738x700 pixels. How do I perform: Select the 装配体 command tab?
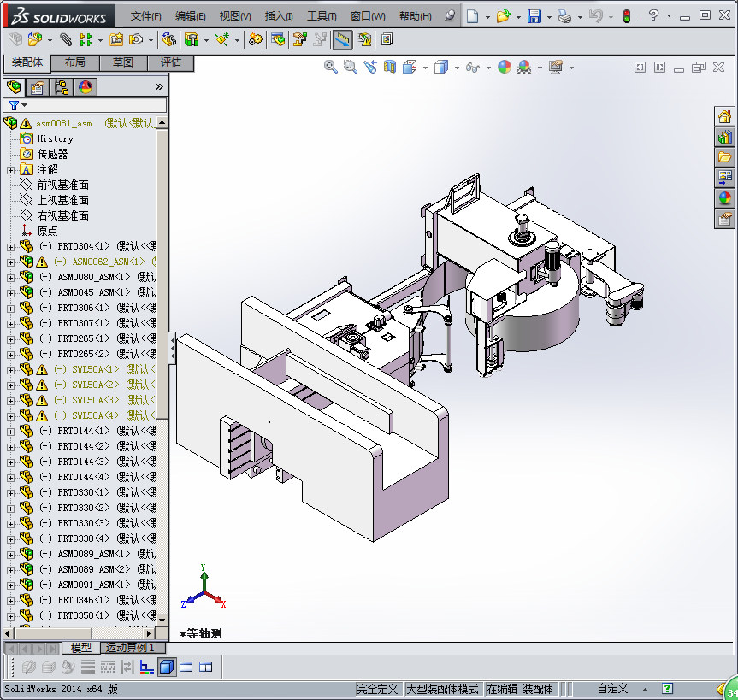pos(27,62)
